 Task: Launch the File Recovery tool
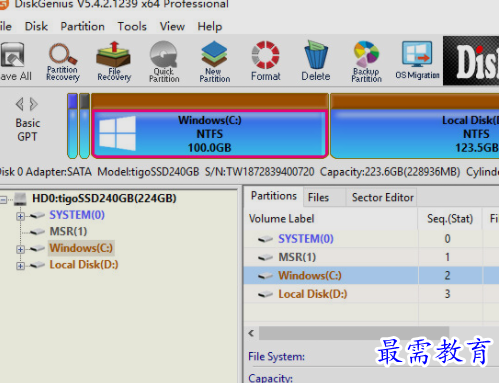click(x=114, y=62)
